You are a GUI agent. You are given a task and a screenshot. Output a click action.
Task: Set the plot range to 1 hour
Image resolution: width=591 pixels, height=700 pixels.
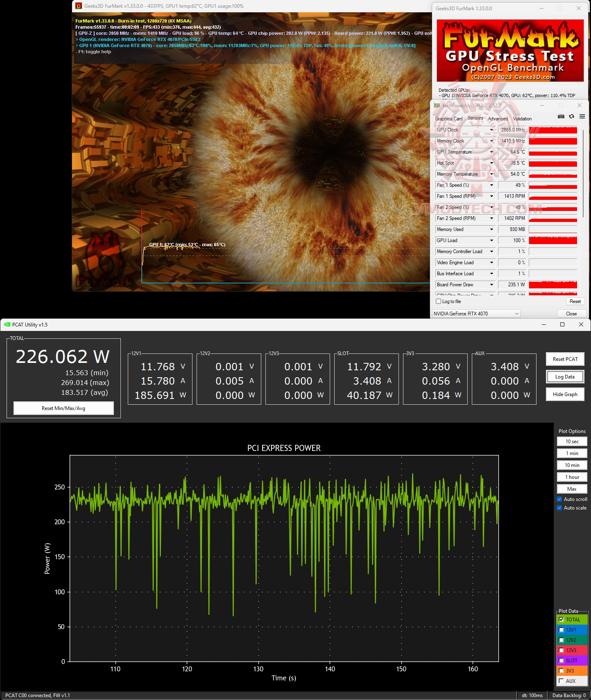572,477
